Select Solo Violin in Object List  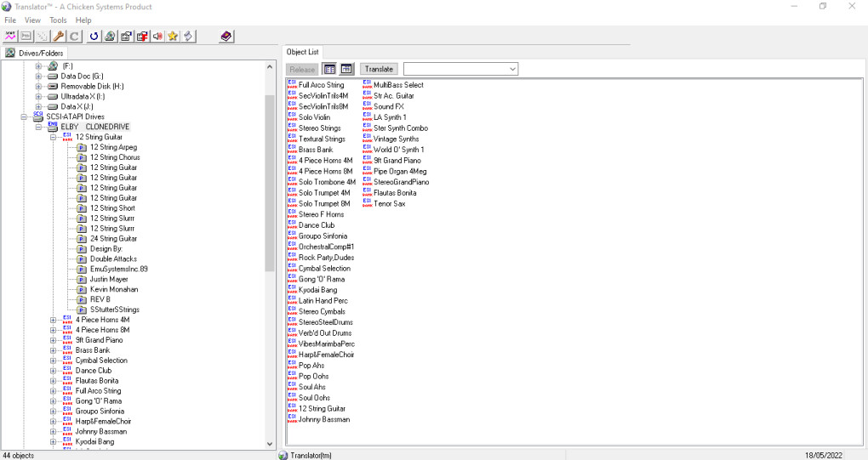coord(314,117)
